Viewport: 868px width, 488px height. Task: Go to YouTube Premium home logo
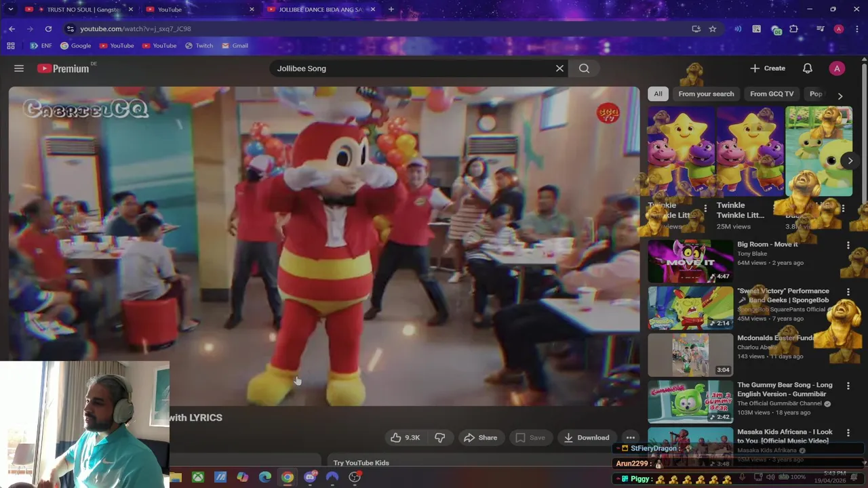tap(63, 68)
